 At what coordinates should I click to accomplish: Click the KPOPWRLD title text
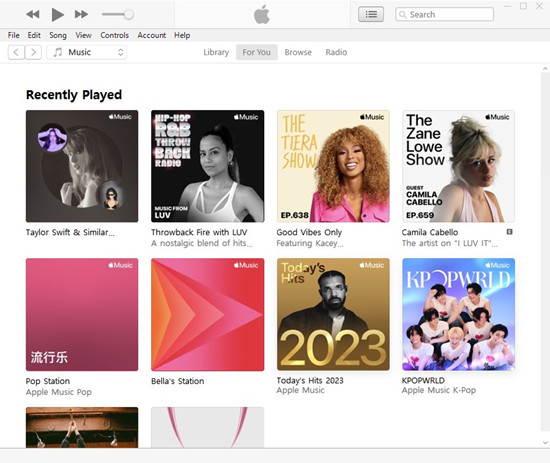point(423,381)
